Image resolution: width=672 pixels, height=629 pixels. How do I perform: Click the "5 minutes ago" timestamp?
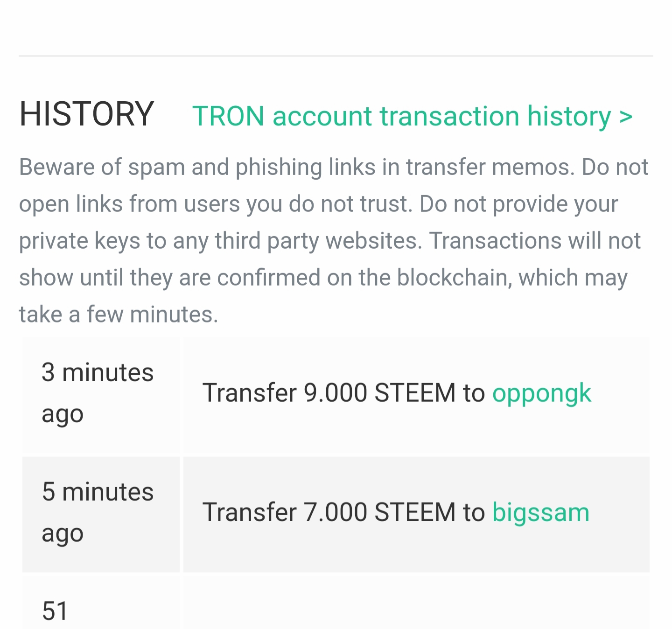coord(98,512)
